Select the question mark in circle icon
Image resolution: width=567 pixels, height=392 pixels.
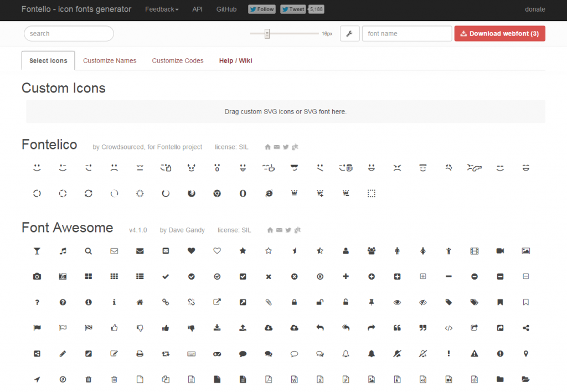point(63,302)
